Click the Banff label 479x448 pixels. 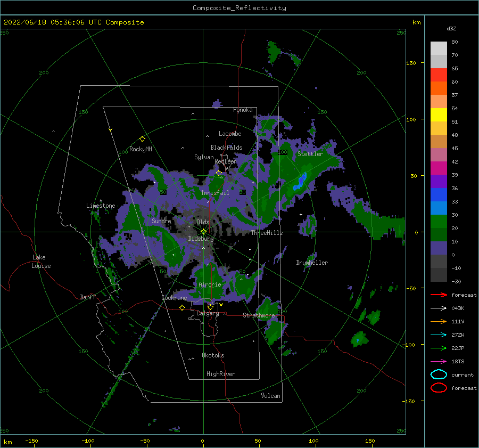(88, 297)
